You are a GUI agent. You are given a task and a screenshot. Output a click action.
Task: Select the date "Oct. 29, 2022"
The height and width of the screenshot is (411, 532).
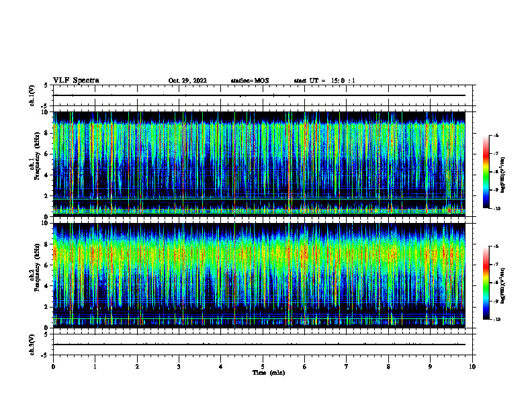pos(187,81)
